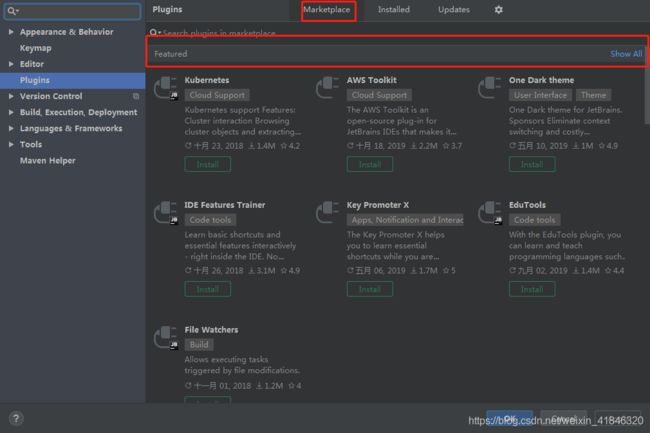Click the One Dark theme plugin icon

tap(490, 88)
